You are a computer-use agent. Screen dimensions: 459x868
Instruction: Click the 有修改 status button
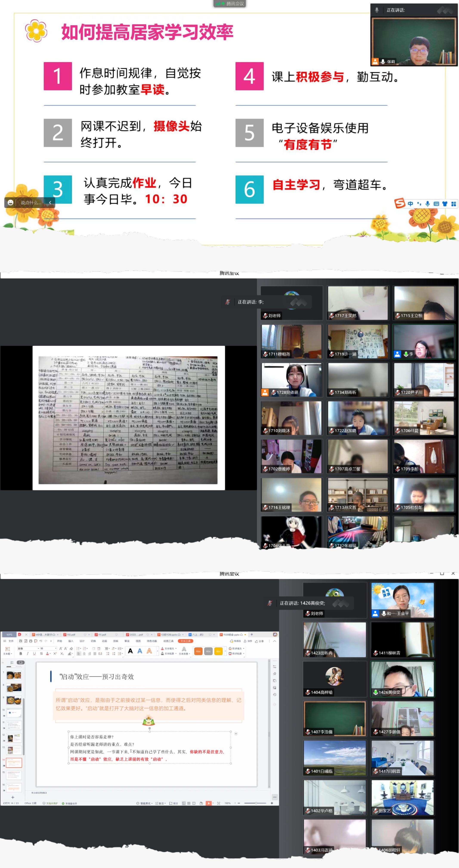coord(235,641)
